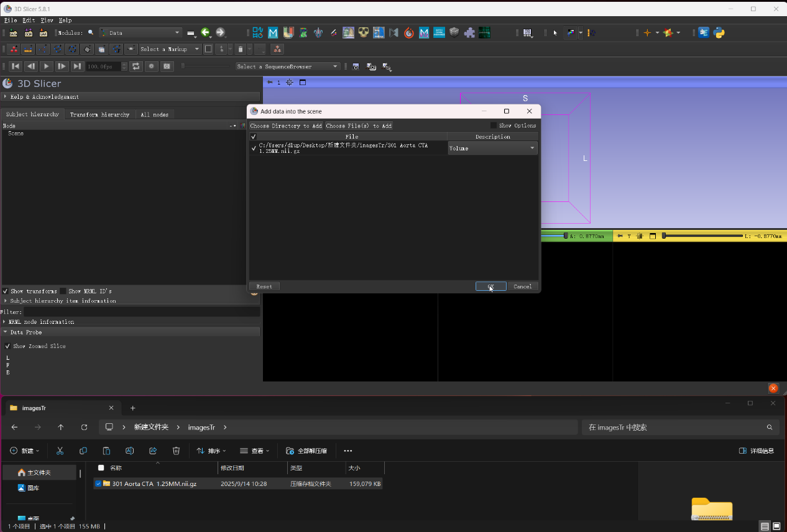
Task: Enable Show MRML ID's checkbox
Action: [63, 291]
